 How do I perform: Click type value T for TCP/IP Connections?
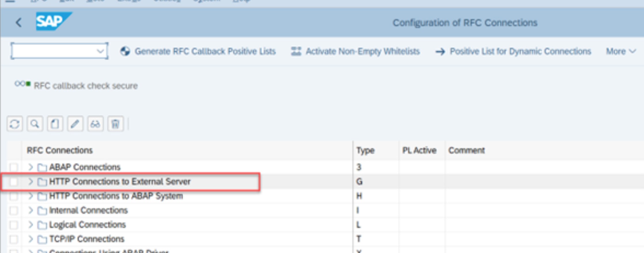(359, 239)
